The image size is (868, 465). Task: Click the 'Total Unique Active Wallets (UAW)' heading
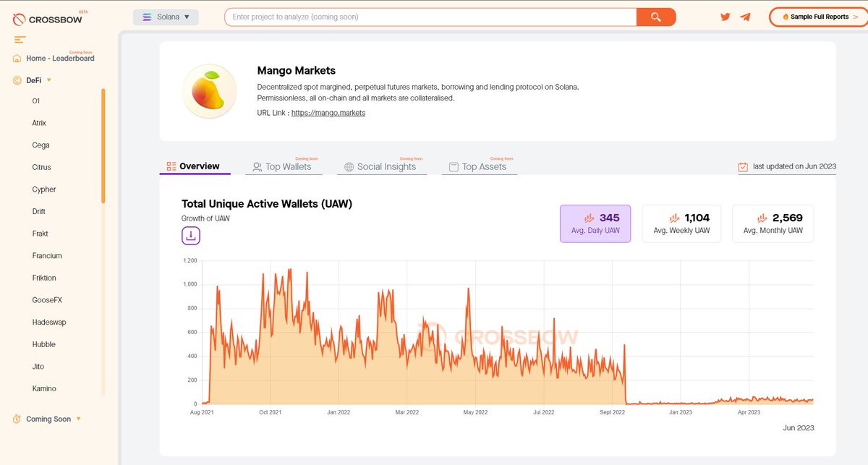(267, 204)
